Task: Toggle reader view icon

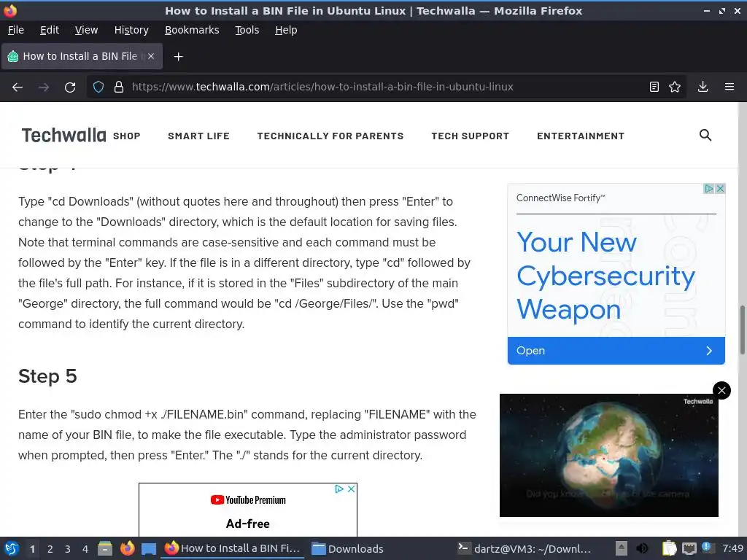Action: 654,87
